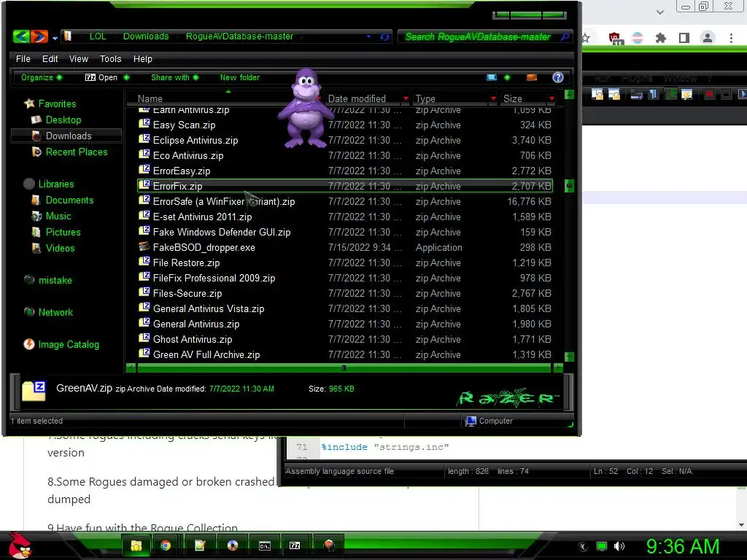Switch to Chrome from the taskbar

point(166,545)
